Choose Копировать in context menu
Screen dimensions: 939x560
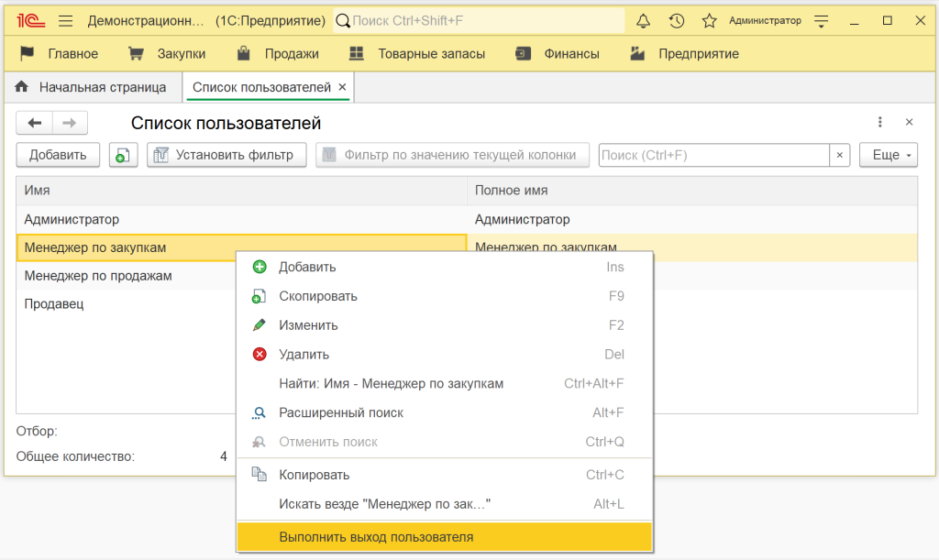point(445,475)
